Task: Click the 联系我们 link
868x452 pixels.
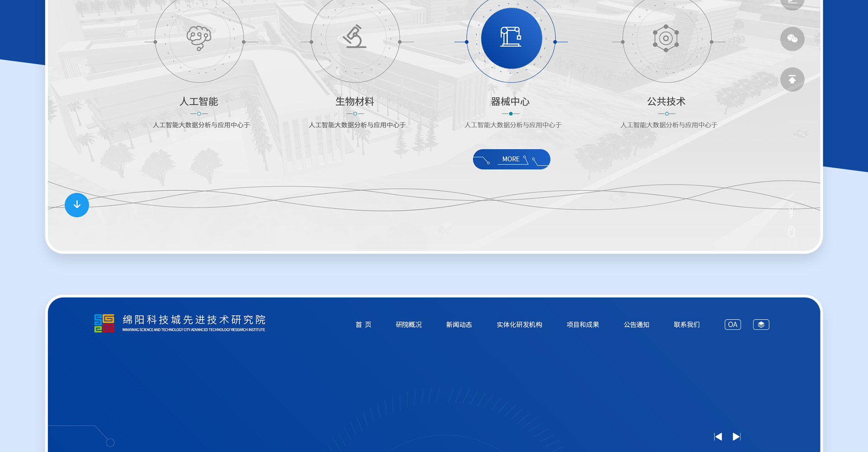Action: click(x=686, y=325)
